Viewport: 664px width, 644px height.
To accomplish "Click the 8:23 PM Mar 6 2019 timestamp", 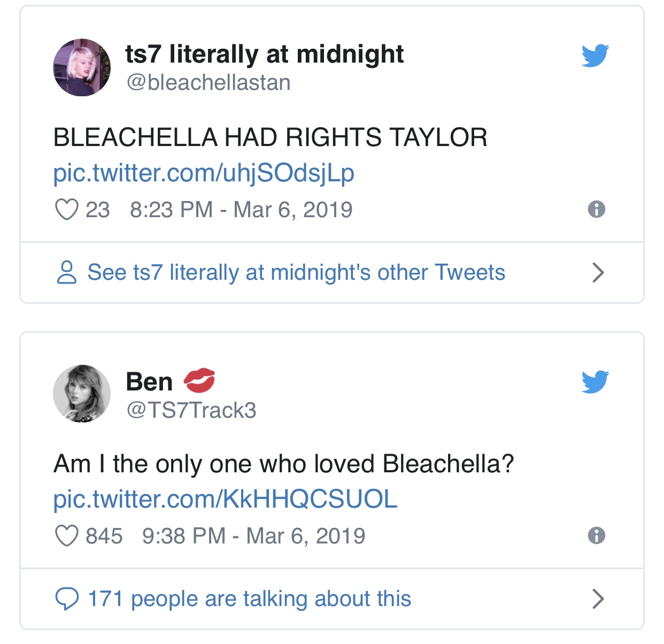I will pyautogui.click(x=241, y=210).
